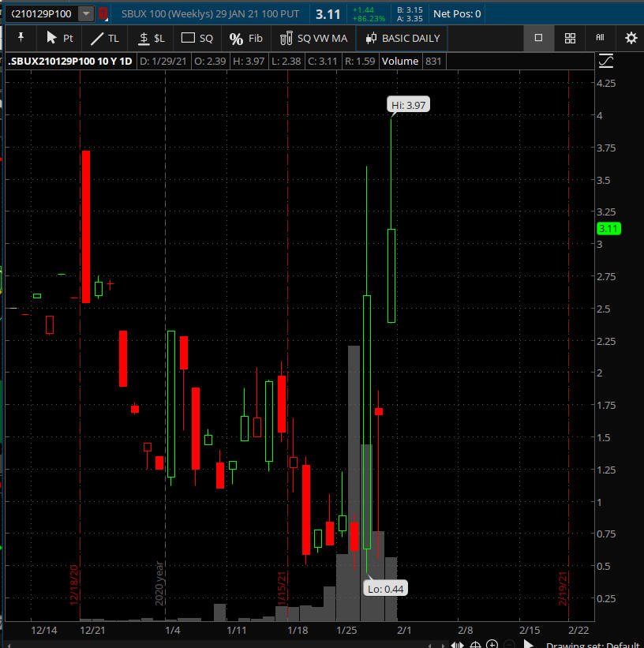Open the chart grid layout icon
The image size is (644, 648).
570,39
